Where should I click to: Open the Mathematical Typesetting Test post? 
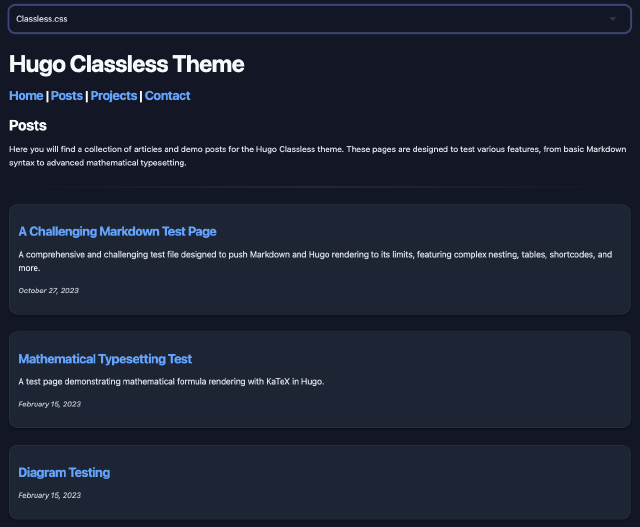pos(105,359)
